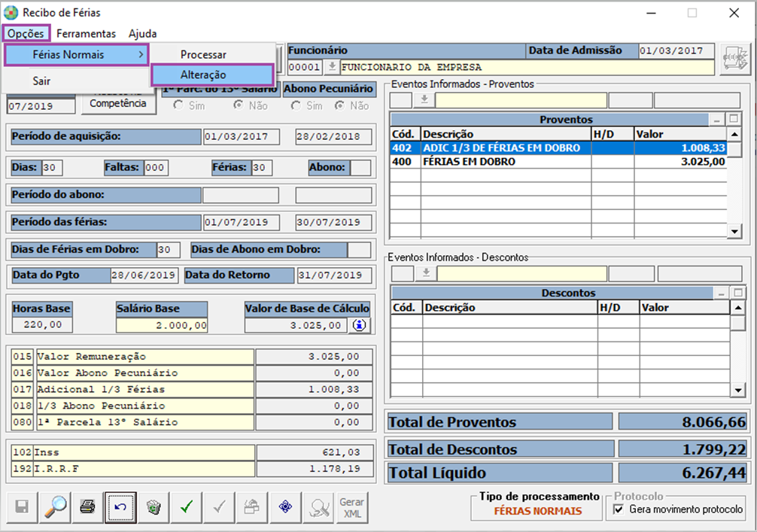Click the blue diamond arrows icon
Screen dimensions: 757x532
[285, 507]
